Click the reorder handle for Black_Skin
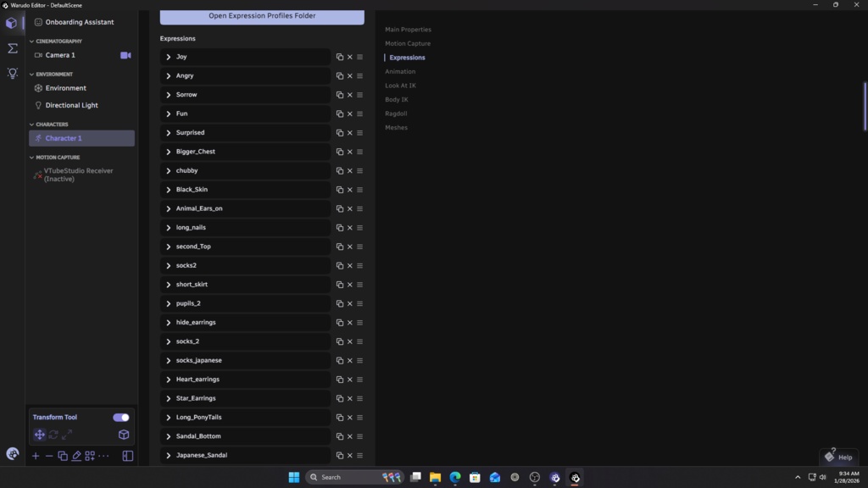 pos(359,190)
